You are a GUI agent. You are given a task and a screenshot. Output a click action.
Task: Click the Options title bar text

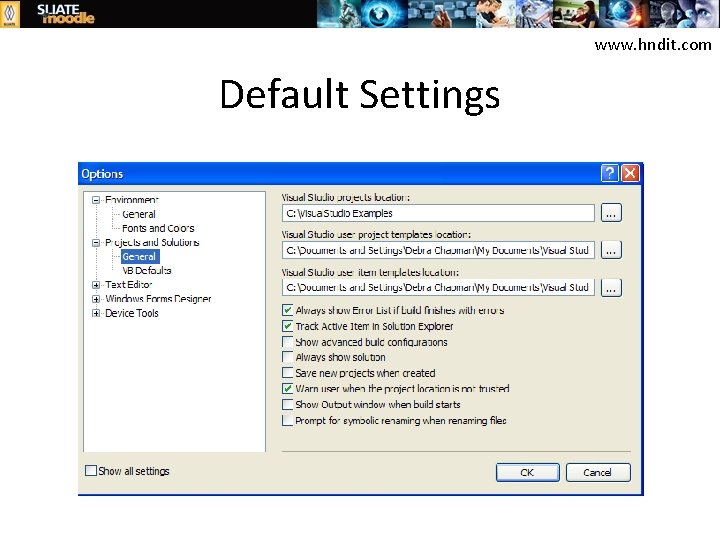click(102, 174)
